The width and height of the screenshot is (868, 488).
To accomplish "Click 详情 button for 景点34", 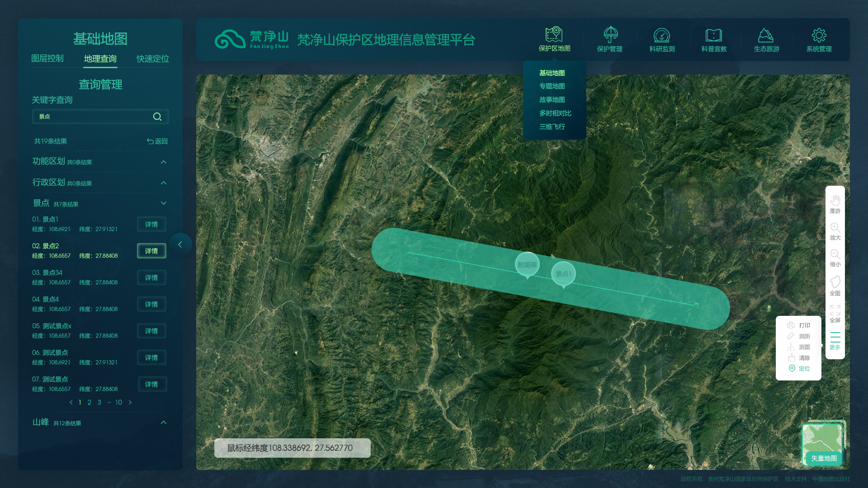I will (x=151, y=277).
